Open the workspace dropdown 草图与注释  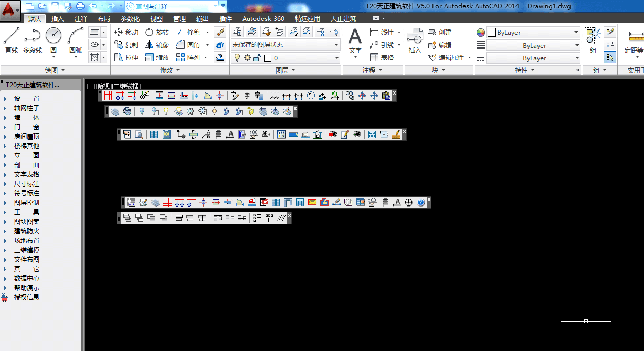click(x=176, y=6)
